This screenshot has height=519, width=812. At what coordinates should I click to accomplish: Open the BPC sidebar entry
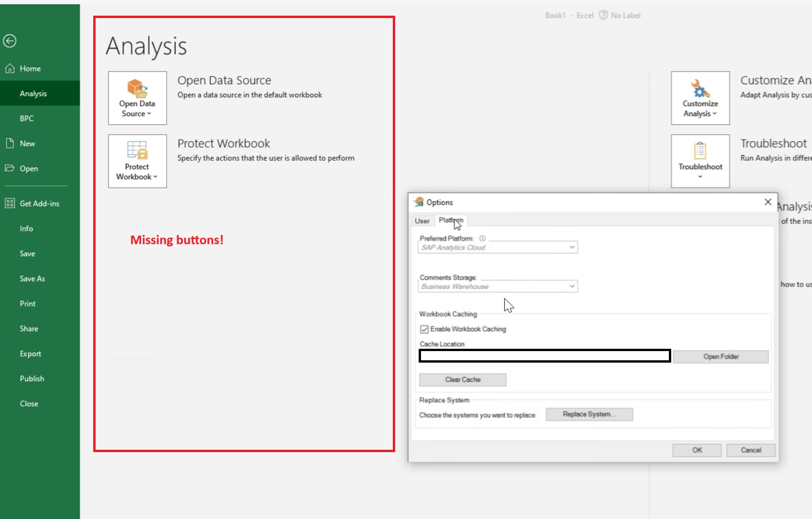(40, 119)
